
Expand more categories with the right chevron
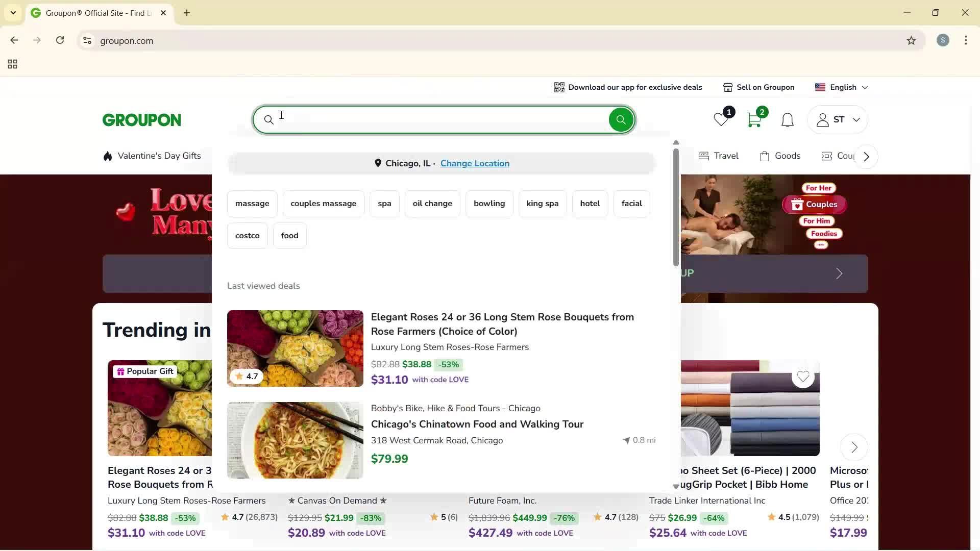866,156
